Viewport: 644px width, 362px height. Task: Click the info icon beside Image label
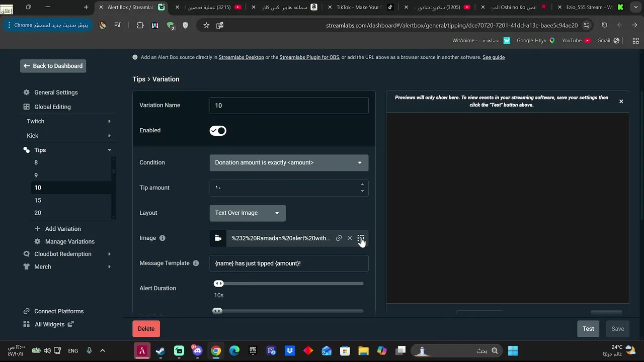pyautogui.click(x=162, y=238)
